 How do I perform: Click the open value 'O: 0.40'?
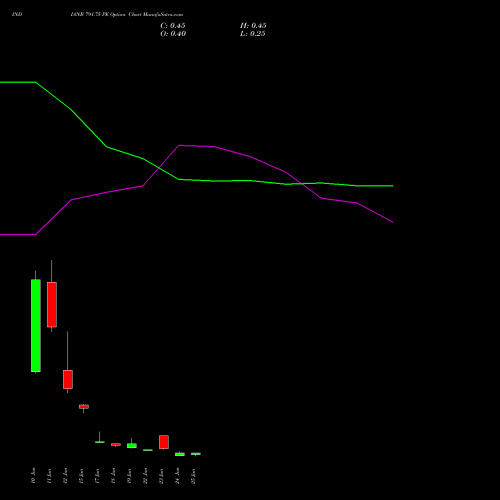coord(173,34)
